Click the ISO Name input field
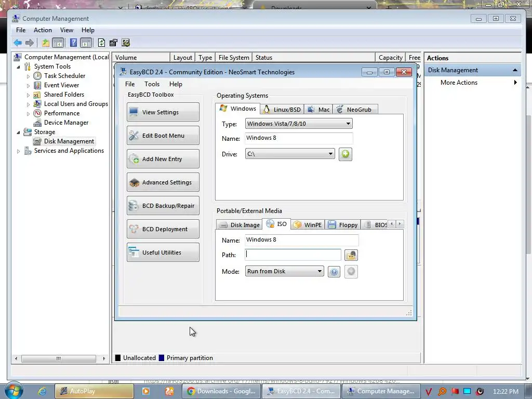 (301, 240)
